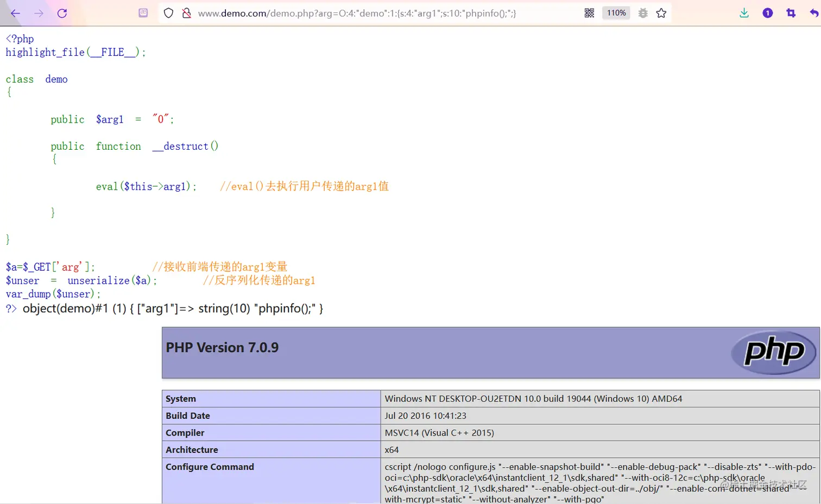Click the 110% zoom indicator

(616, 13)
